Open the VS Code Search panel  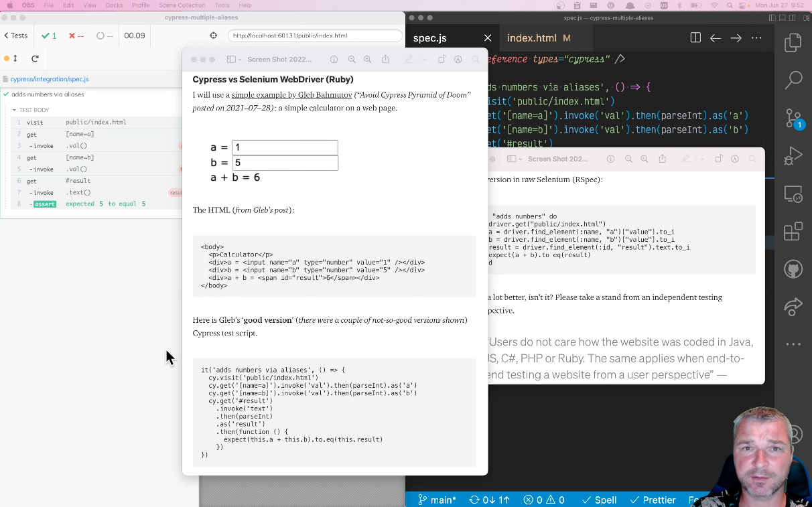pyautogui.click(x=793, y=80)
